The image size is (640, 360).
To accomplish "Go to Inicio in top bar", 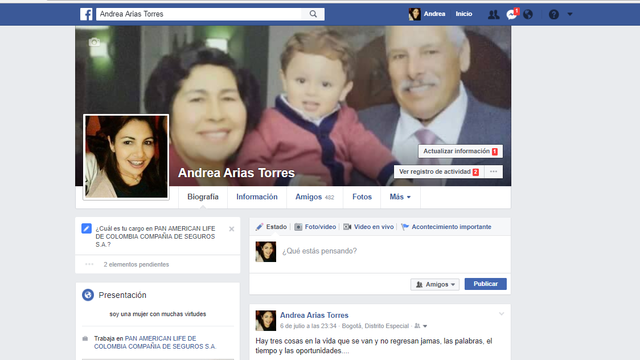I will click(x=464, y=14).
